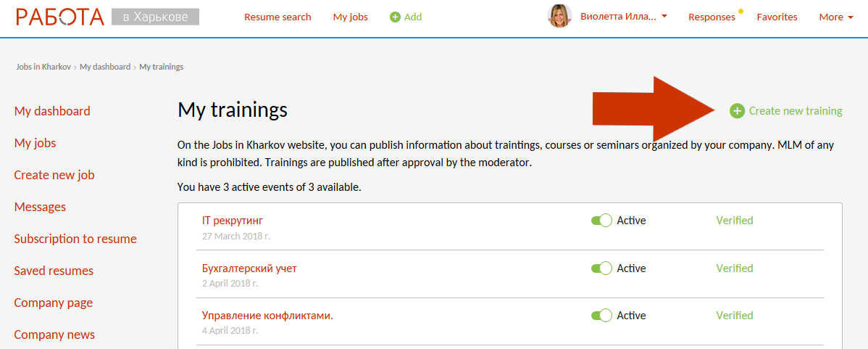Go to My jobs in top menu

coord(350,17)
